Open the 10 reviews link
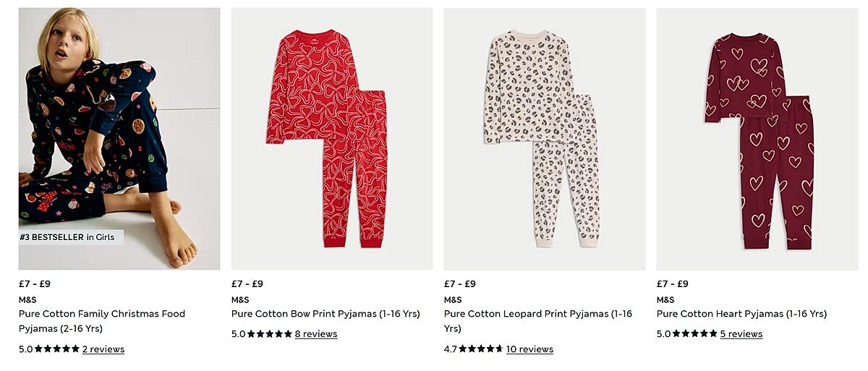 click(529, 349)
